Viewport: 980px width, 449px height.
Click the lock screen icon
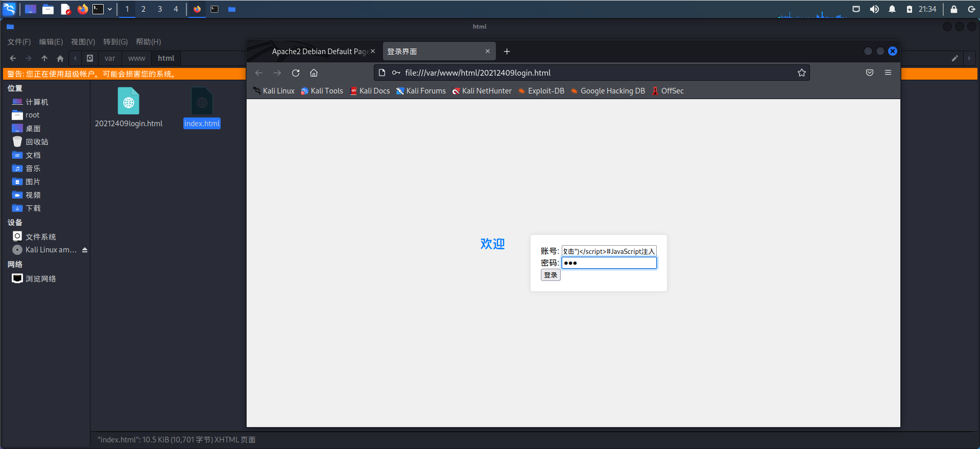point(953,9)
